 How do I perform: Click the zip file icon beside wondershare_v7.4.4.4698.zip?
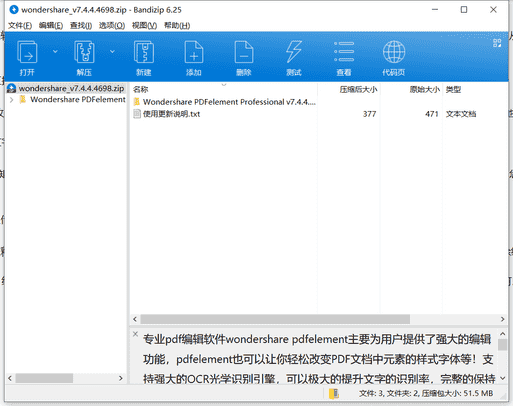(12, 88)
